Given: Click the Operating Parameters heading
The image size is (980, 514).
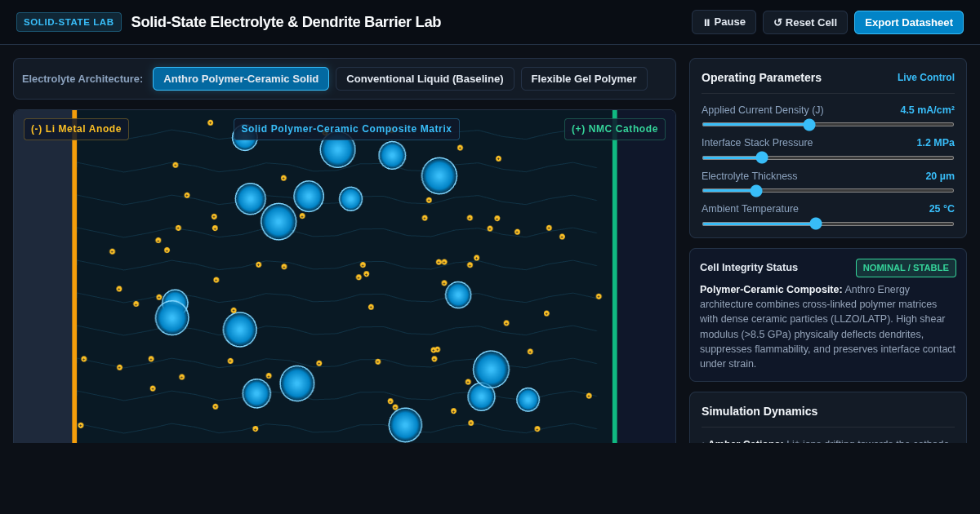Looking at the screenshot, I should (761, 78).
